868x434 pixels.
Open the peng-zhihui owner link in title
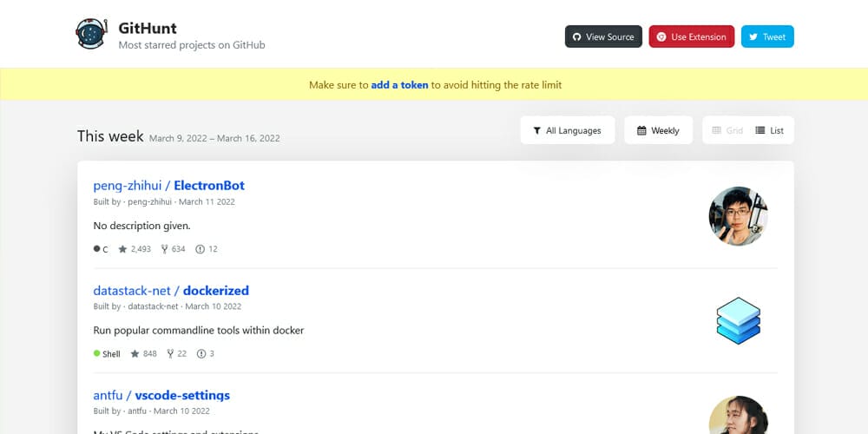pos(128,186)
